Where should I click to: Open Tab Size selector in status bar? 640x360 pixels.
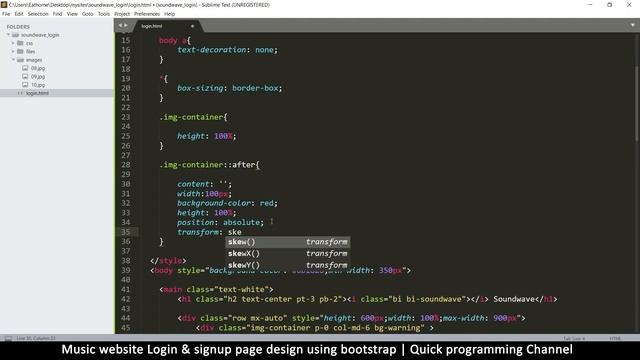(x=574, y=338)
